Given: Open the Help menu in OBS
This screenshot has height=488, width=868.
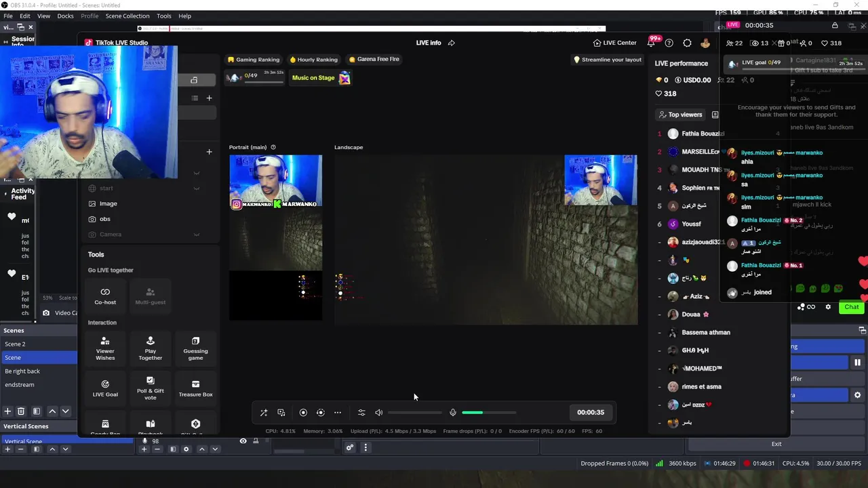Looking at the screenshot, I should point(184,16).
